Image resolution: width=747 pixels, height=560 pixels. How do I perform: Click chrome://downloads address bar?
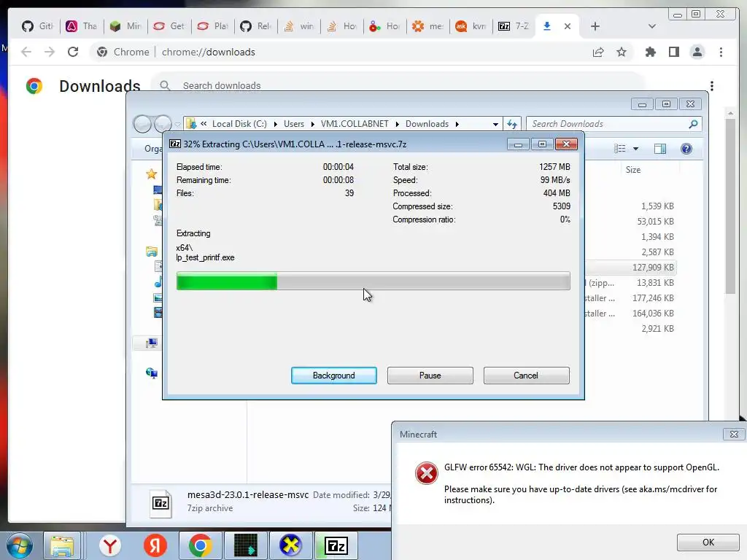[208, 52]
